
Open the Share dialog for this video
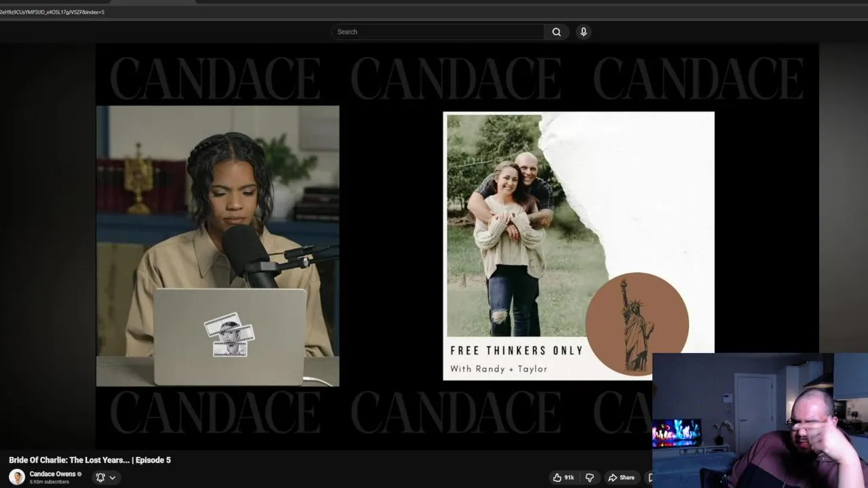click(x=621, y=477)
